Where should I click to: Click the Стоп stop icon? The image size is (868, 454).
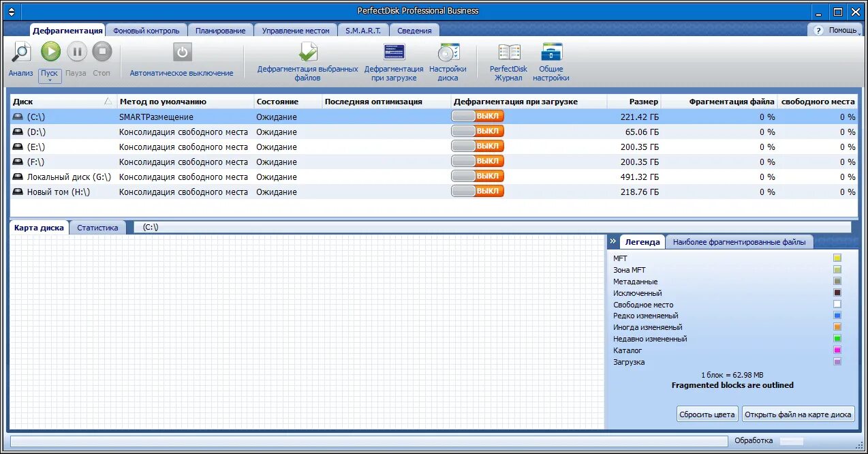pyautogui.click(x=102, y=52)
